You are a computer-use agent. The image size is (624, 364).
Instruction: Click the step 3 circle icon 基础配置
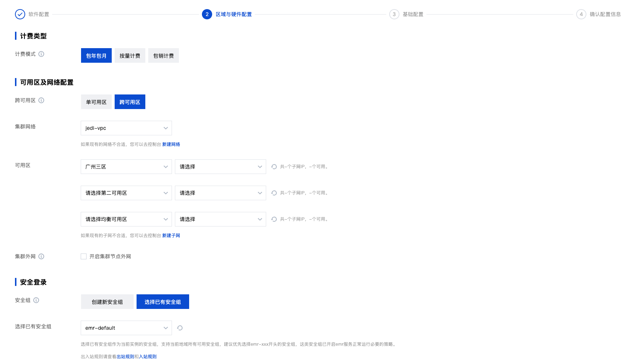tap(394, 14)
